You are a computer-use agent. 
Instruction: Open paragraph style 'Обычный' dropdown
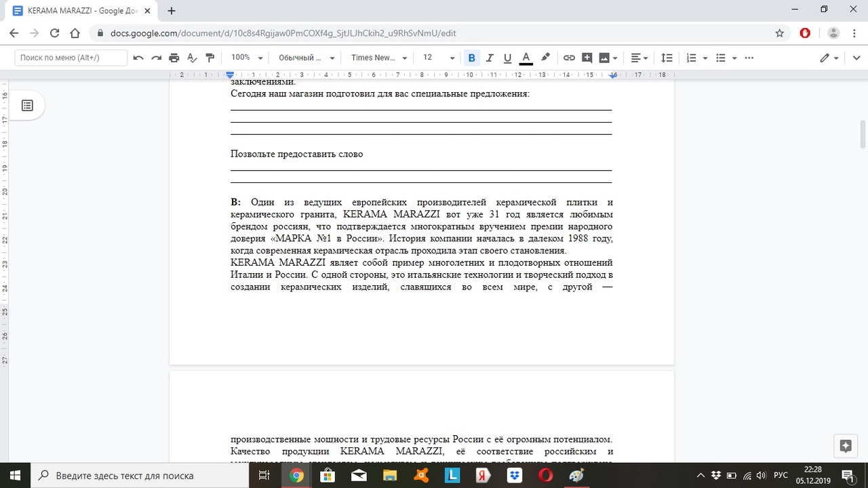[307, 58]
